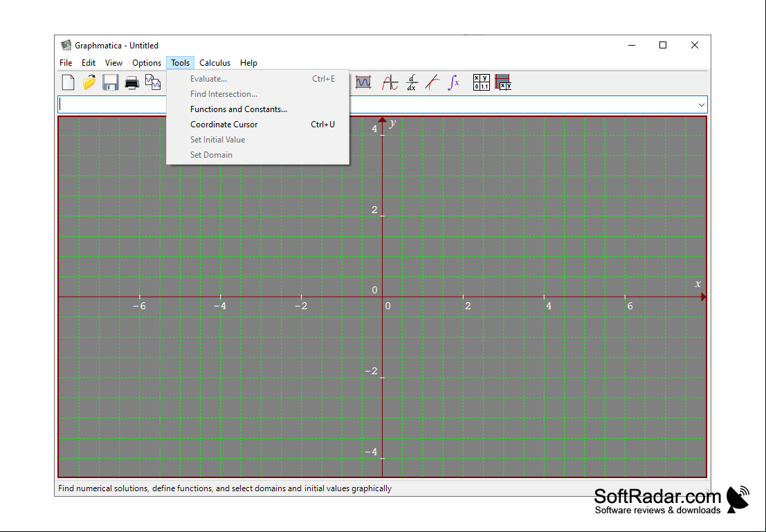Open the Calculus menu
766x532 pixels.
[x=215, y=62]
